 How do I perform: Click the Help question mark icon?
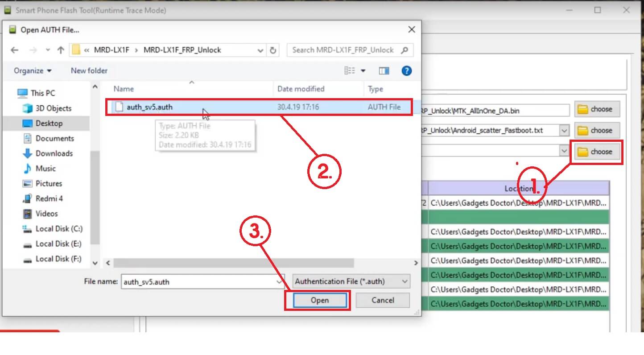point(406,70)
